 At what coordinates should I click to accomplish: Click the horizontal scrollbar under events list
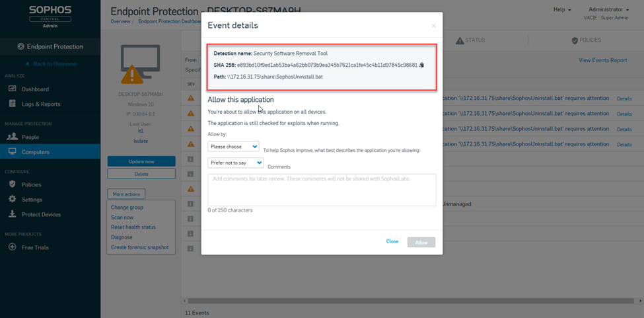tap(411, 301)
